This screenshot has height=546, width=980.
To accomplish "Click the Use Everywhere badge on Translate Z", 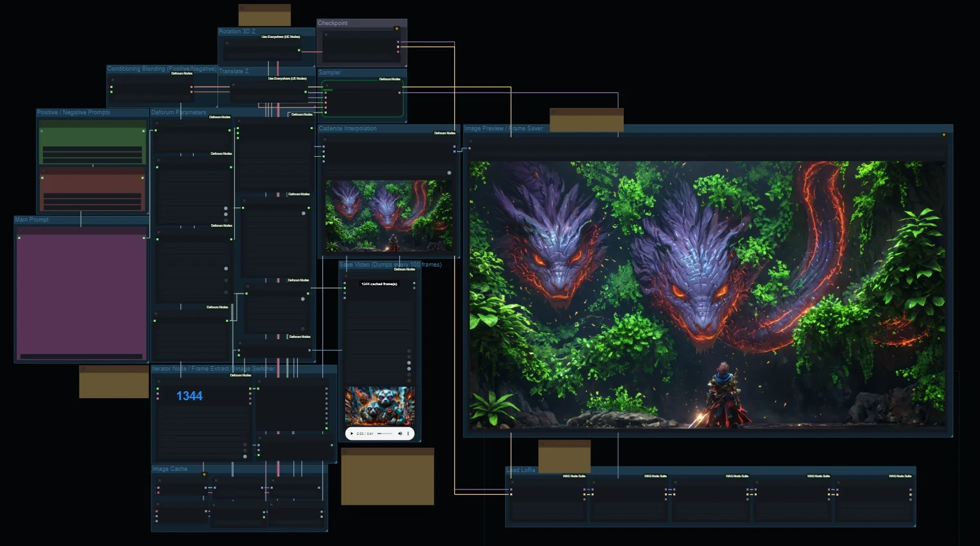I will point(287,78).
